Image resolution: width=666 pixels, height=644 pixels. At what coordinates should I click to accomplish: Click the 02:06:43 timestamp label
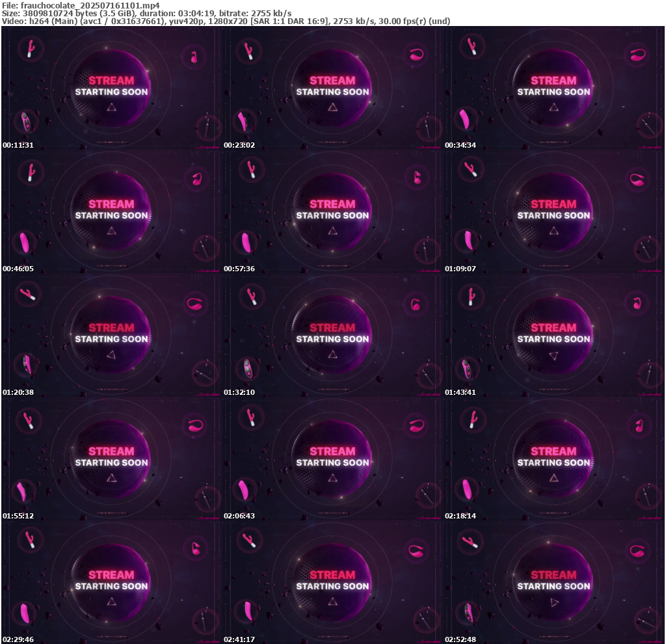(x=239, y=516)
